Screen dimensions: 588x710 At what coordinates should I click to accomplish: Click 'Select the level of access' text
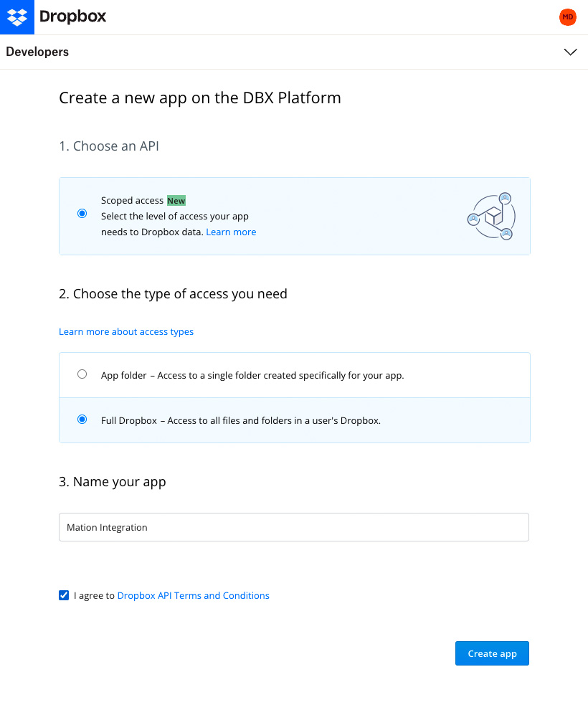(179, 224)
